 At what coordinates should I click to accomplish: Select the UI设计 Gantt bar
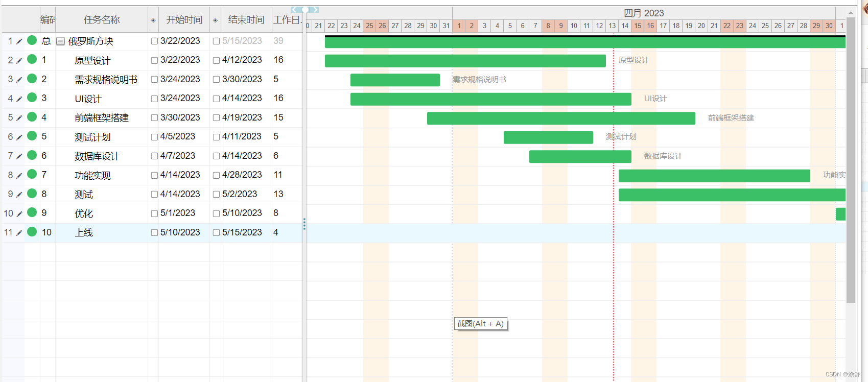(491, 99)
